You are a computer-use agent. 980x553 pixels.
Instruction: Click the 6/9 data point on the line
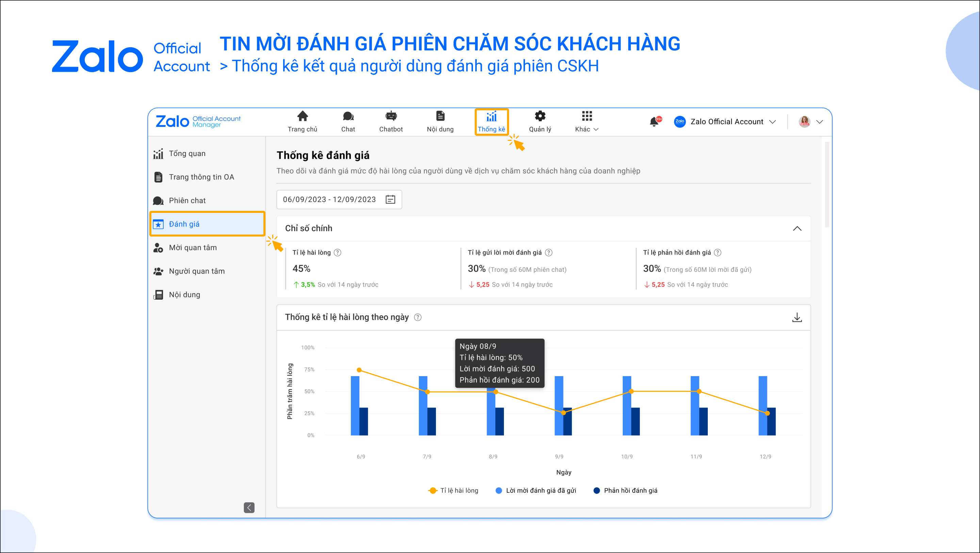(359, 370)
